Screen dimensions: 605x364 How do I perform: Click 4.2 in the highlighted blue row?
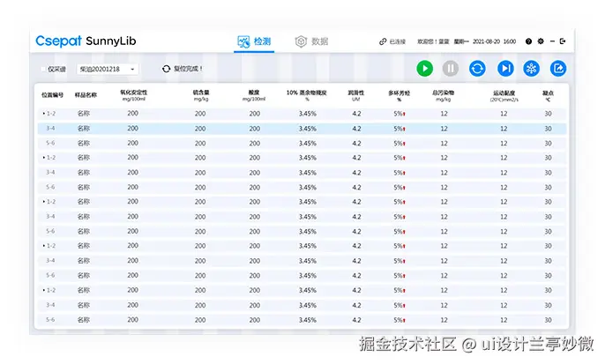tap(356, 129)
